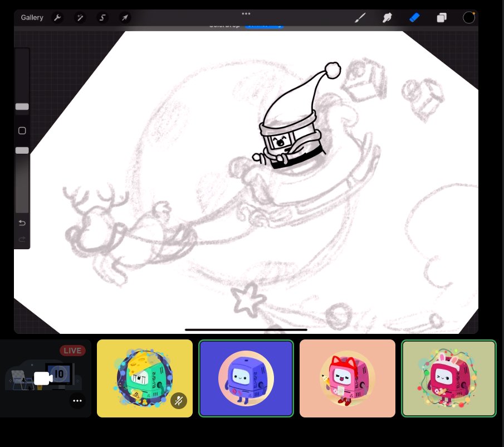Select the blue Eraser tool
Screen dimensions: 504x447
click(414, 18)
